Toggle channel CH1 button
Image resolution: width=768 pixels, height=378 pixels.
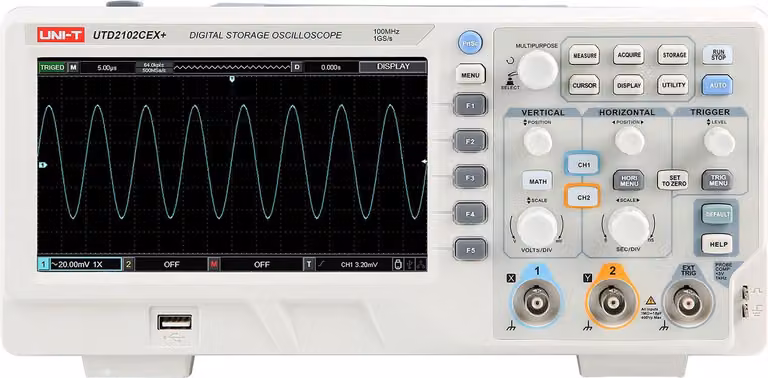tap(583, 165)
